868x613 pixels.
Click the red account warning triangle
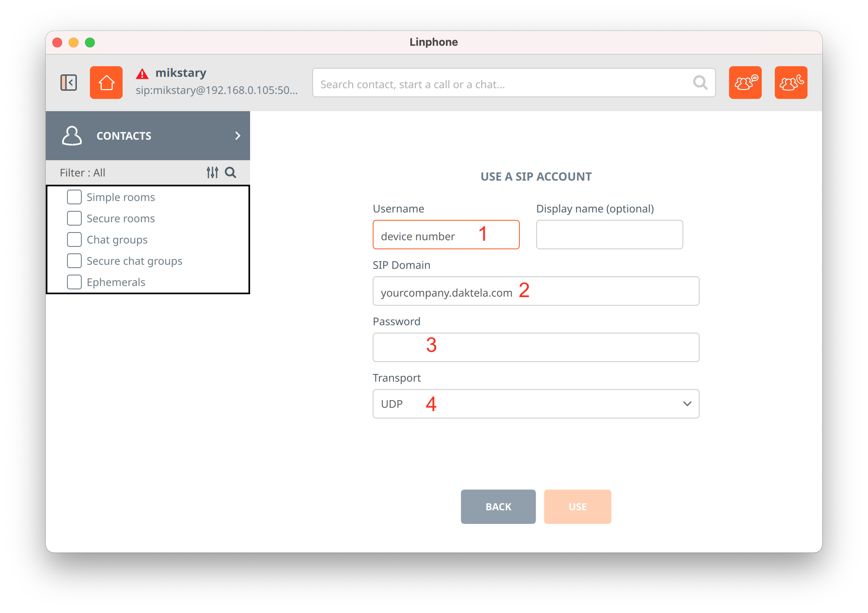pos(142,74)
